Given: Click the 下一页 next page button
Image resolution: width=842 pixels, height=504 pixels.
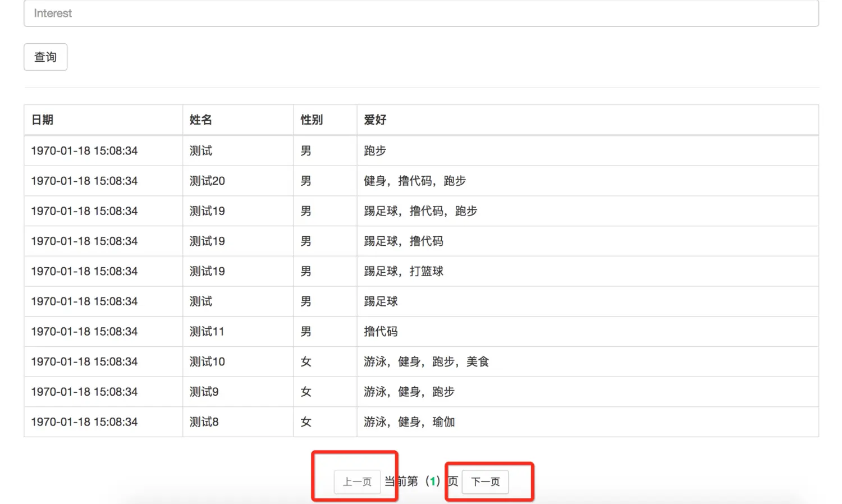Looking at the screenshot, I should (x=485, y=482).
